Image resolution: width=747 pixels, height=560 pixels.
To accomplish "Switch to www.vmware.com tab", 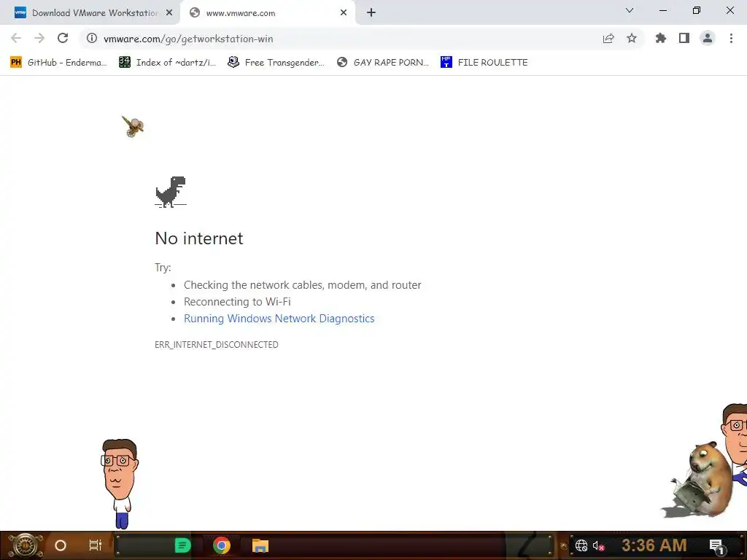I will click(267, 13).
